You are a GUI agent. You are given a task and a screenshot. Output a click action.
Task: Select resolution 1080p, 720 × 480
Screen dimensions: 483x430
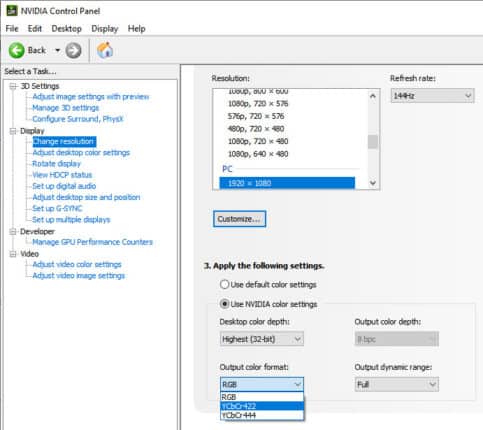[x=258, y=141]
